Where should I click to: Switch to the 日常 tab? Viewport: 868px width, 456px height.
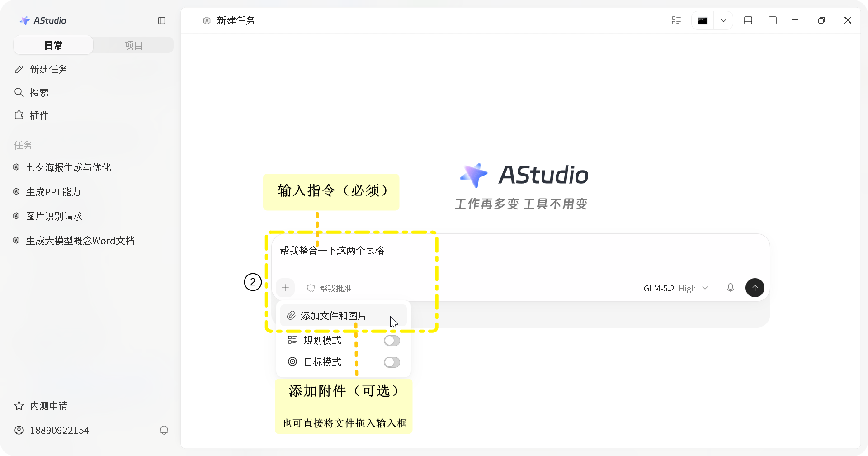53,45
